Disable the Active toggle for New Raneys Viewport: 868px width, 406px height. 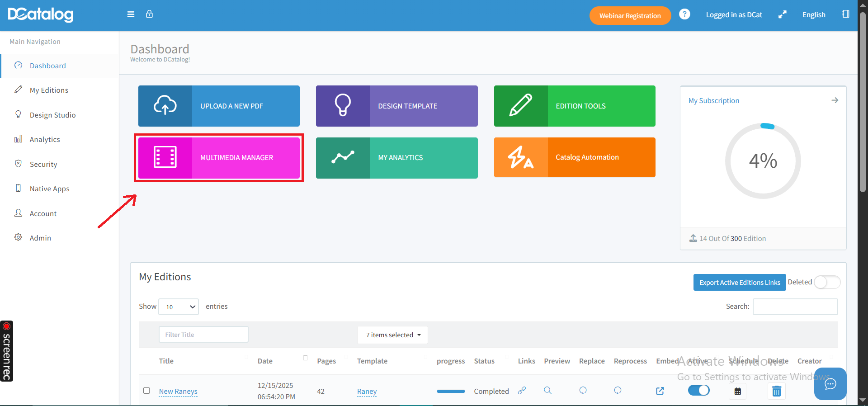point(698,390)
